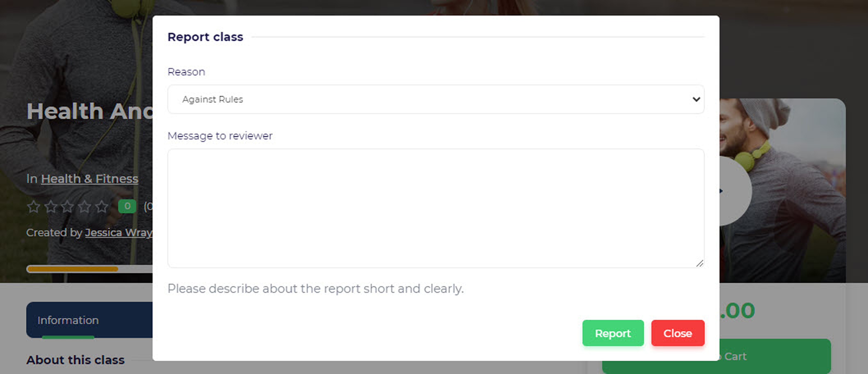Image resolution: width=868 pixels, height=374 pixels.
Task: Switch to the Information tab
Action: (x=68, y=320)
